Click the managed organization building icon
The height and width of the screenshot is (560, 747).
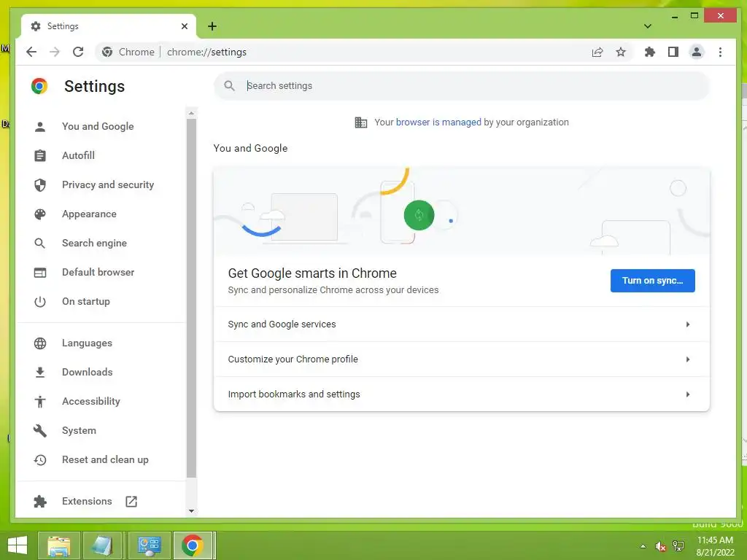pos(360,122)
